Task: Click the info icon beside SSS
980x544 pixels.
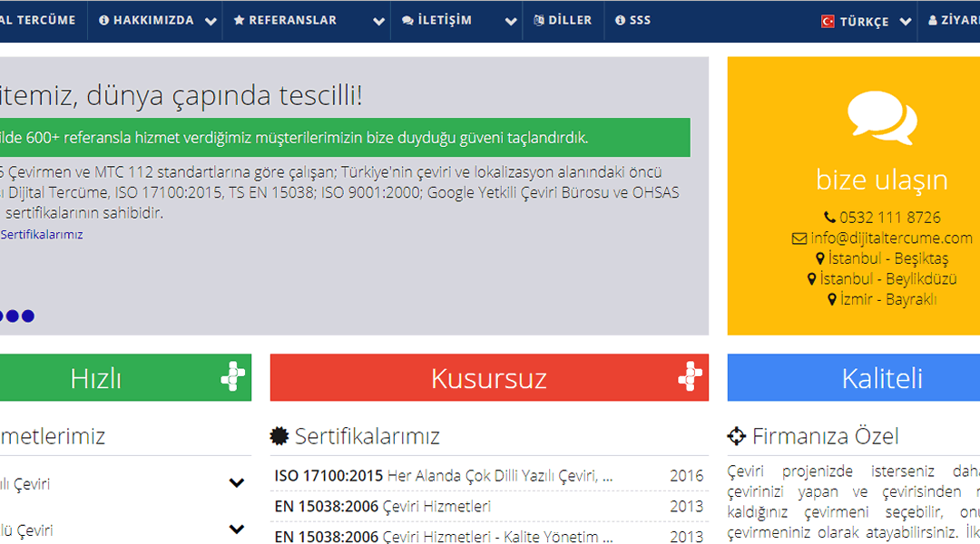Action: click(x=620, y=21)
